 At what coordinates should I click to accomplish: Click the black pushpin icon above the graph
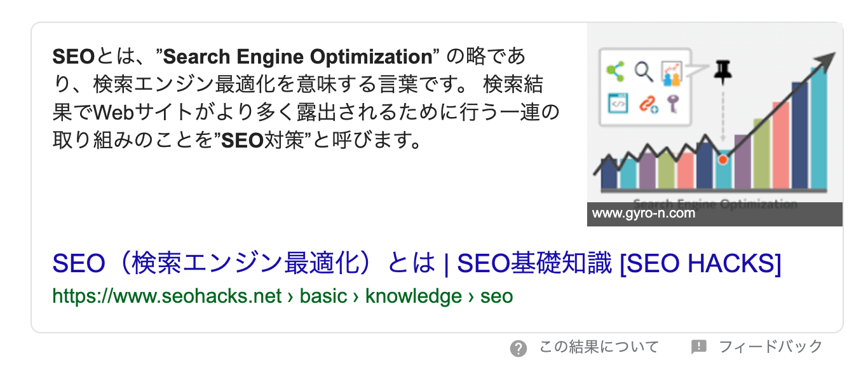pos(722,71)
